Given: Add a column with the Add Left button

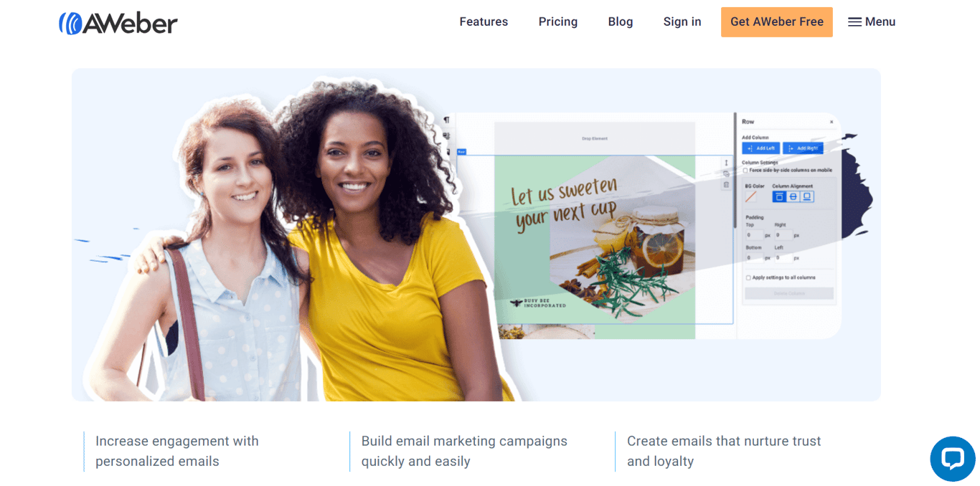Looking at the screenshot, I should click(760, 148).
